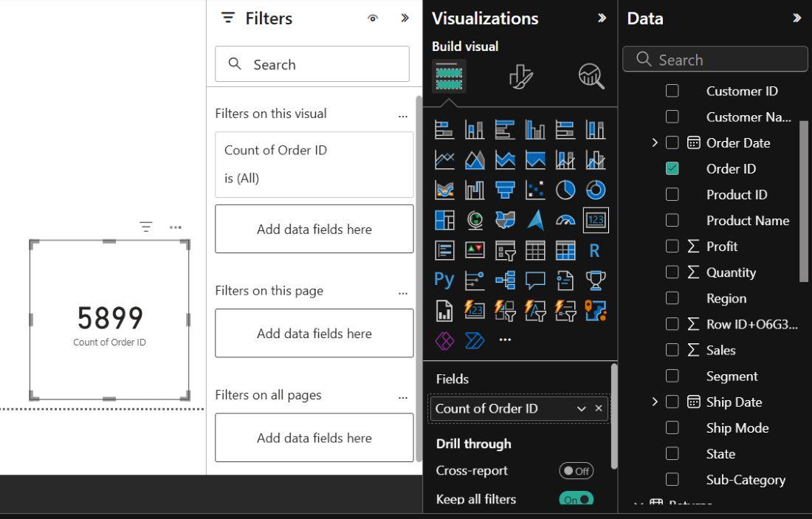Screen dimensions: 812x519
Task: Pick the R script visual
Action: 595,250
